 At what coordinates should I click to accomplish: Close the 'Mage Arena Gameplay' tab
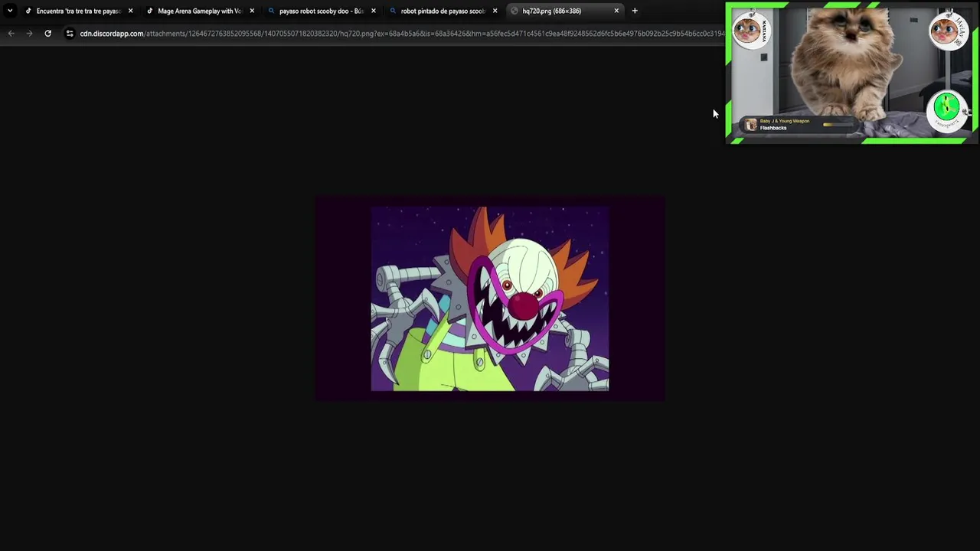252,11
